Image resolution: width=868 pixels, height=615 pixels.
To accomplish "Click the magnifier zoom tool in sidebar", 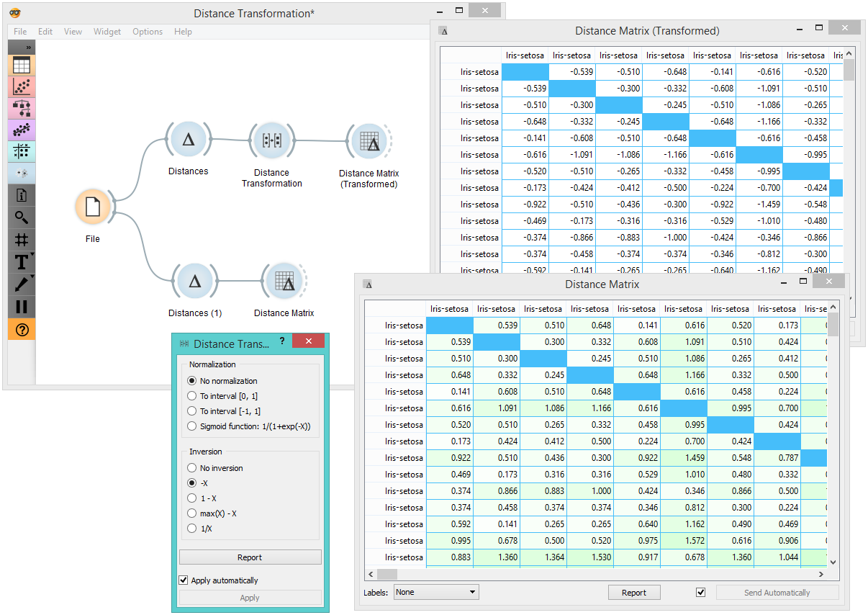I will tap(21, 217).
